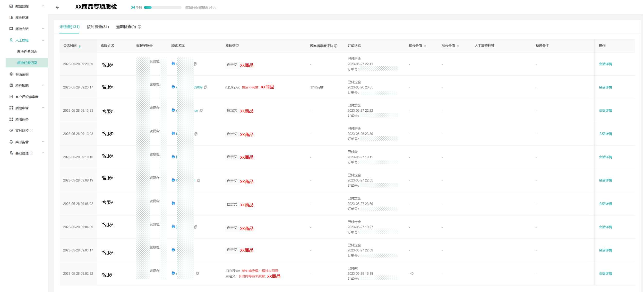
Task: Expand the 基础管理 menu chevron
Action: coord(43,153)
